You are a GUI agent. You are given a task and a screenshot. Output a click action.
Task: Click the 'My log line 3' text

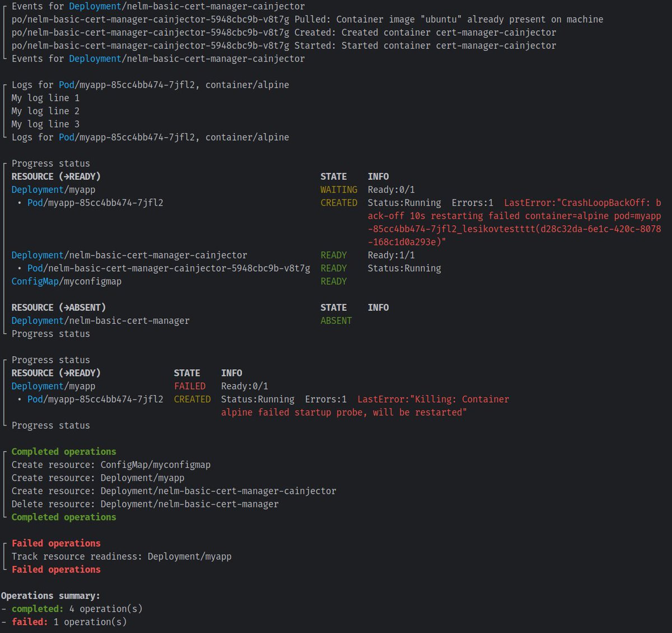pos(45,124)
